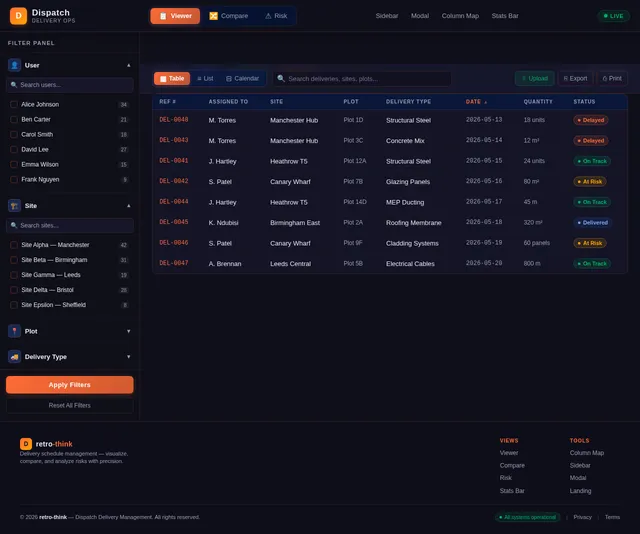
Task: Click the magnifier icon in deliveries search
Action: [281, 78]
